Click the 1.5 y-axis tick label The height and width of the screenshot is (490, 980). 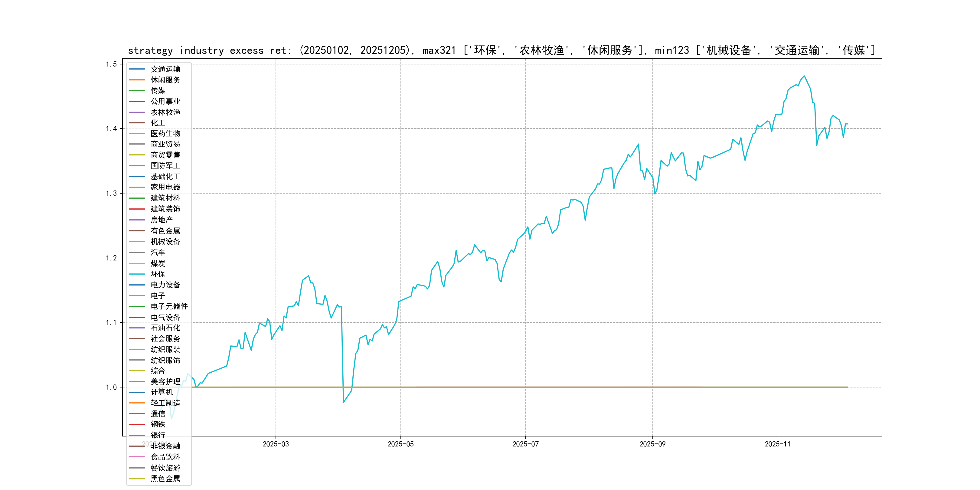coord(111,64)
